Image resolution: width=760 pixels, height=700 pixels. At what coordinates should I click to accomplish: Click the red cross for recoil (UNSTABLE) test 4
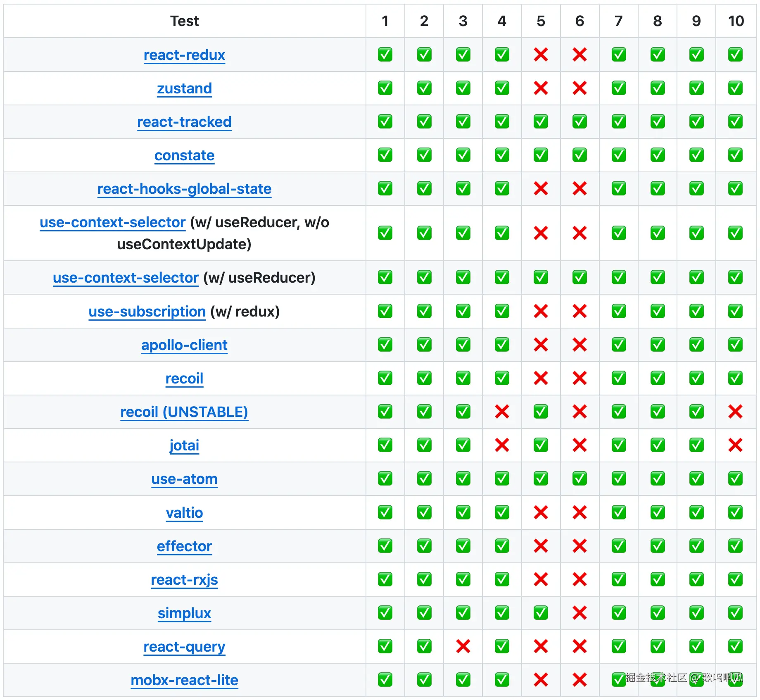[x=502, y=412]
